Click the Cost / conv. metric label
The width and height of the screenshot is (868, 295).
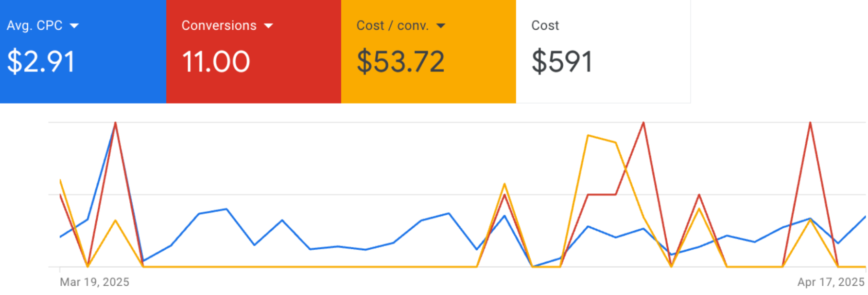pyautogui.click(x=392, y=25)
